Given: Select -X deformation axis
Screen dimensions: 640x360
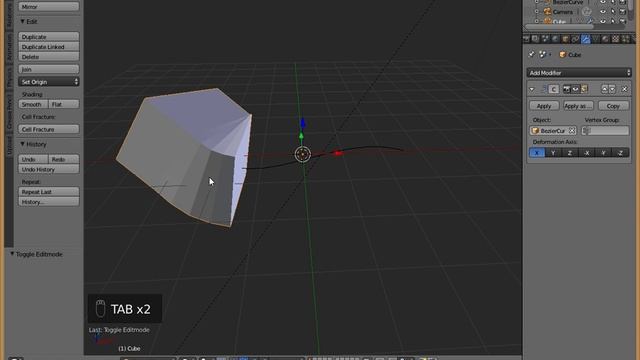Looking at the screenshot, I should [x=587, y=153].
